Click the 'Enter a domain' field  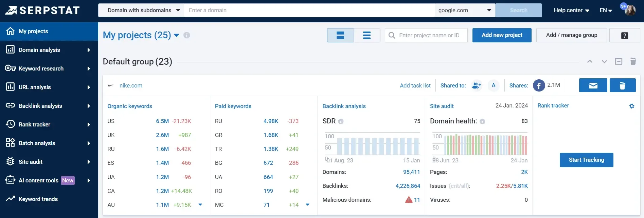point(309,10)
